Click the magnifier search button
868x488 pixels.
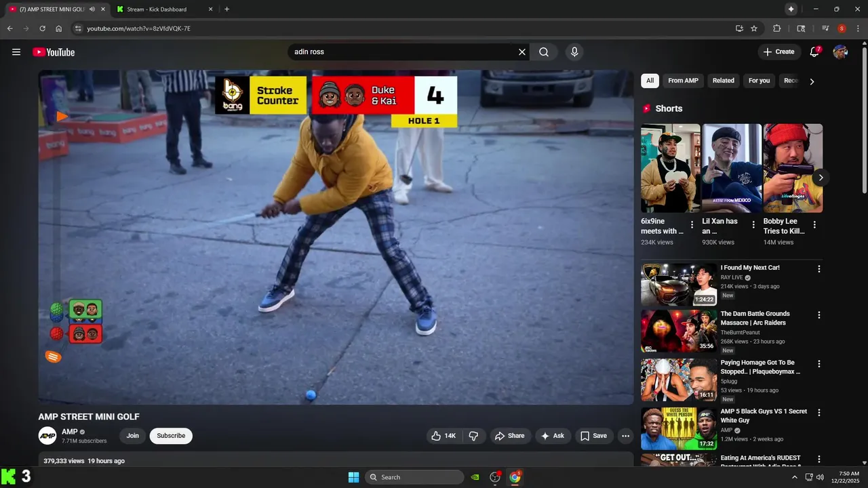click(x=544, y=52)
